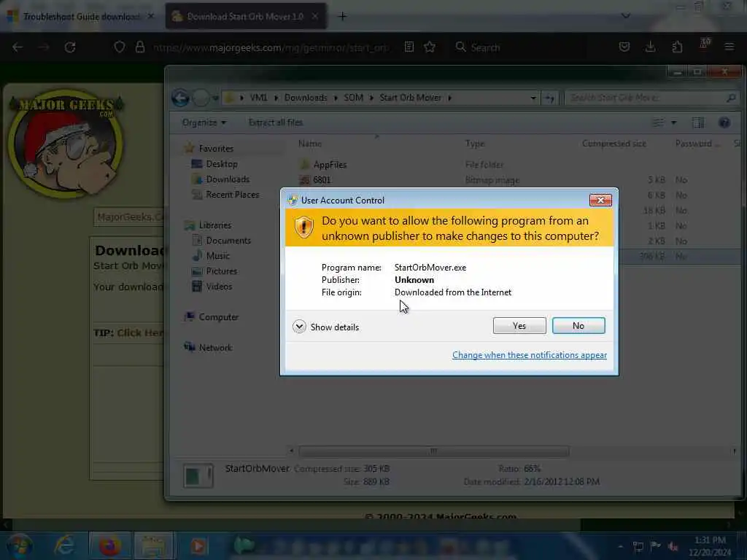Open Change when these notifications appear link

[x=530, y=355]
